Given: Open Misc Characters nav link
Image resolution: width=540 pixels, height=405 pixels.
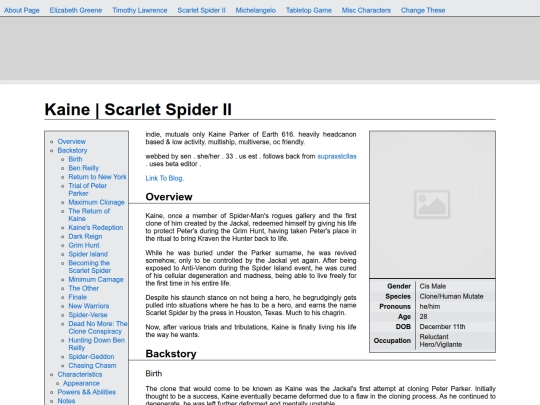Looking at the screenshot, I should (x=366, y=10).
